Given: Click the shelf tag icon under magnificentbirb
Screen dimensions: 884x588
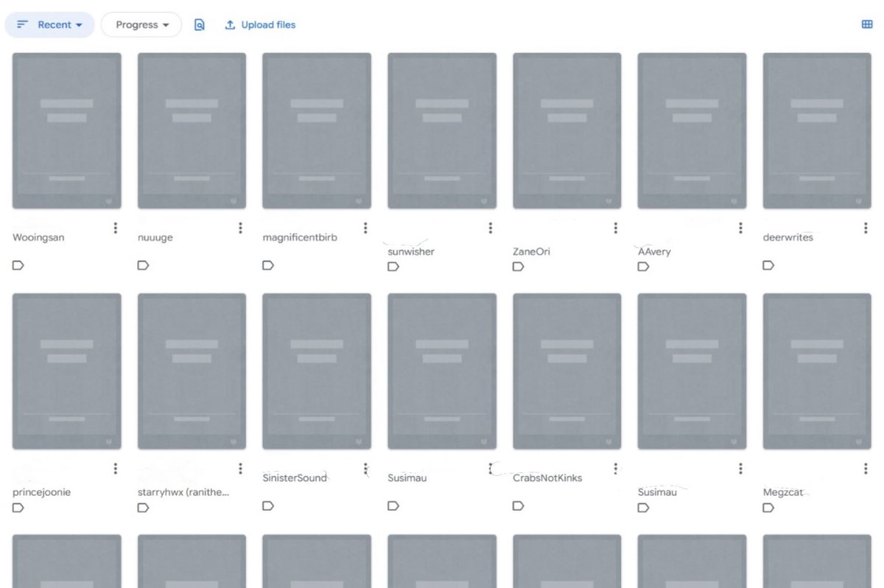Looking at the screenshot, I should coord(268,265).
